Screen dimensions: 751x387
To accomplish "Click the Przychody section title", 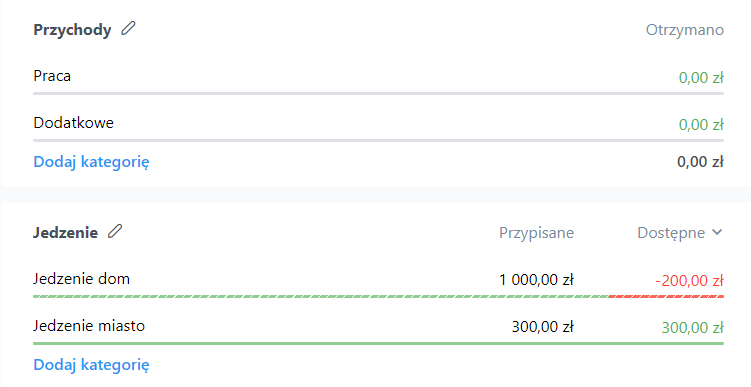I will (72, 30).
